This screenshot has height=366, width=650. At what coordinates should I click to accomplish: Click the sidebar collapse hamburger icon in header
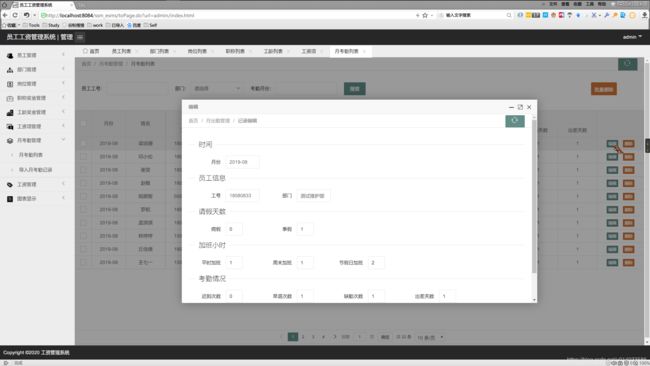tap(80, 37)
